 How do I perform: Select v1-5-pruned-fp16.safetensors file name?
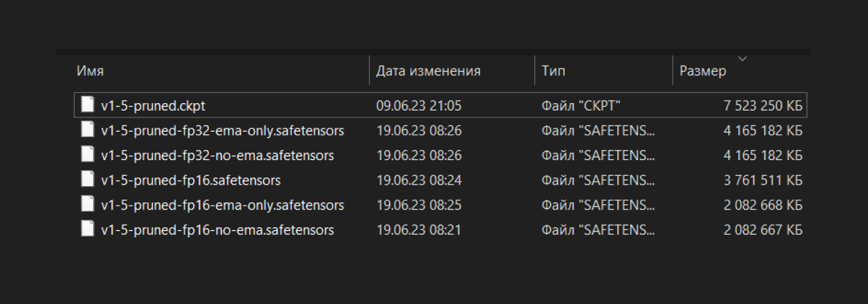click(x=191, y=180)
